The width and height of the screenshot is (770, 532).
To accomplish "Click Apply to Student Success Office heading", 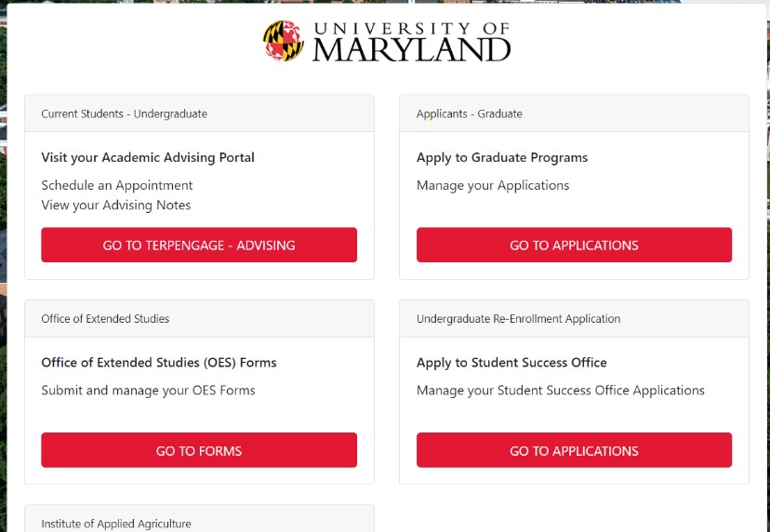I will point(511,363).
